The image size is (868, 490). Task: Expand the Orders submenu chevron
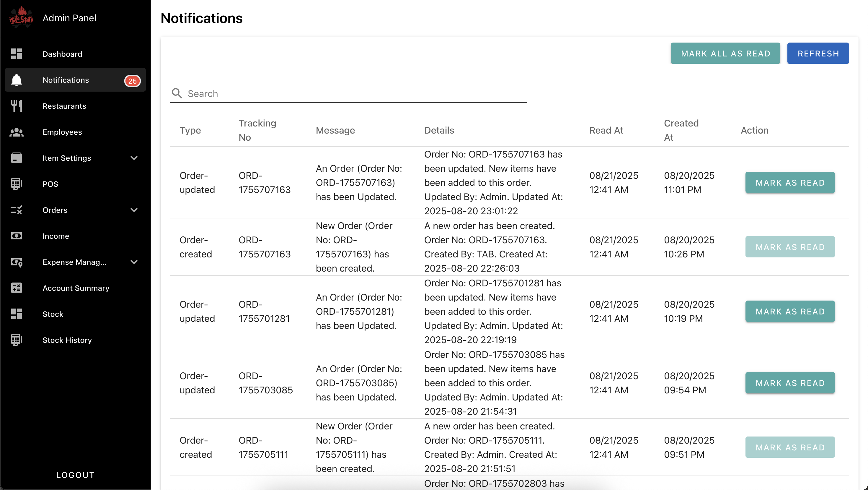pyautogui.click(x=134, y=210)
